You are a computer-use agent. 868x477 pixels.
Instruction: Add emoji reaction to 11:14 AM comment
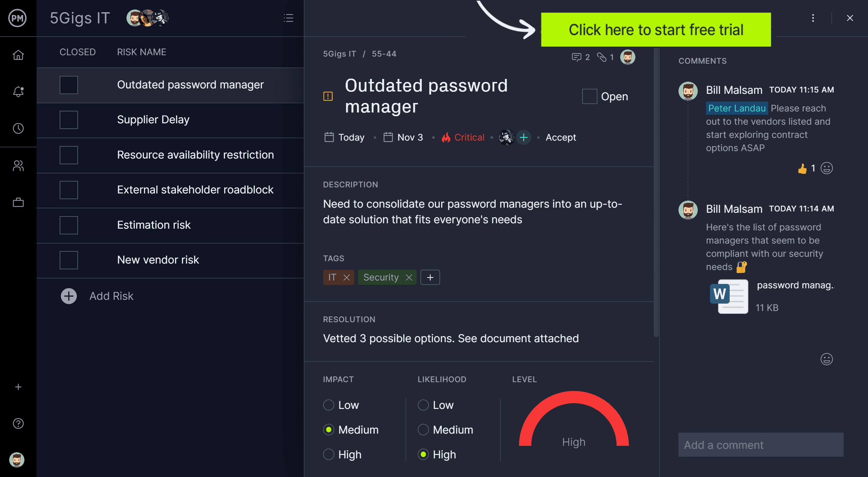(x=827, y=359)
